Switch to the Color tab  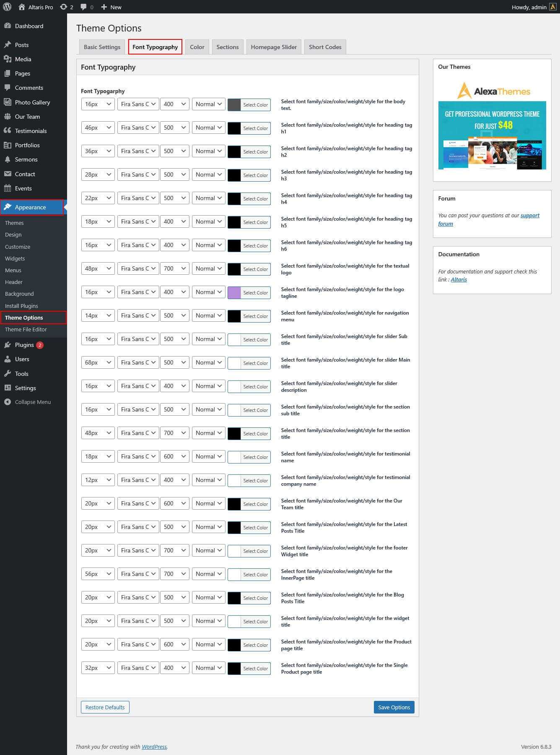tap(197, 47)
